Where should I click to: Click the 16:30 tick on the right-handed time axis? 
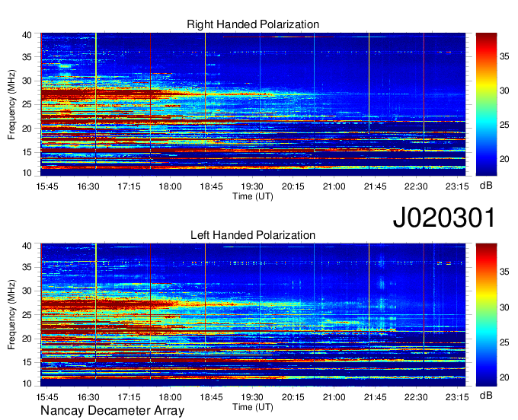88,186
